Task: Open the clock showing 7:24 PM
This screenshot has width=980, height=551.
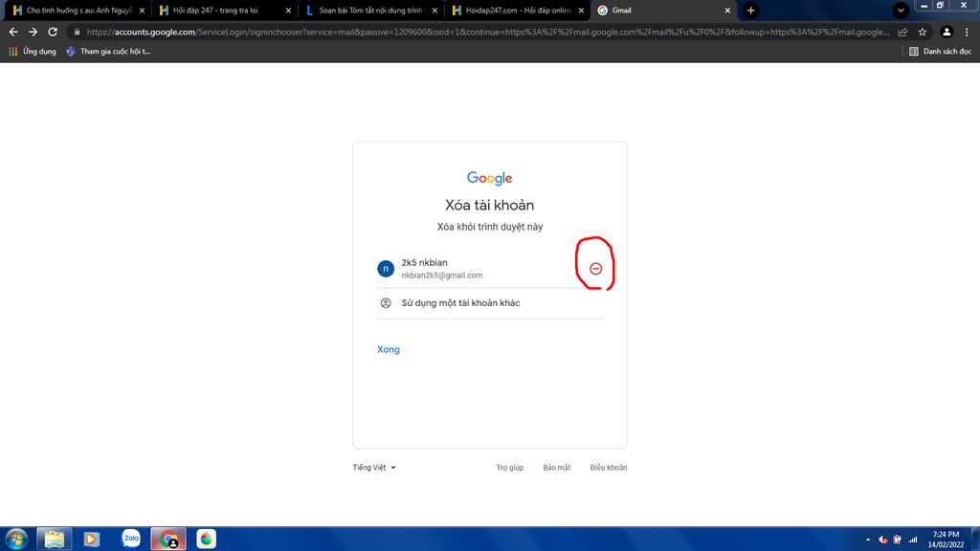Action: click(x=946, y=540)
